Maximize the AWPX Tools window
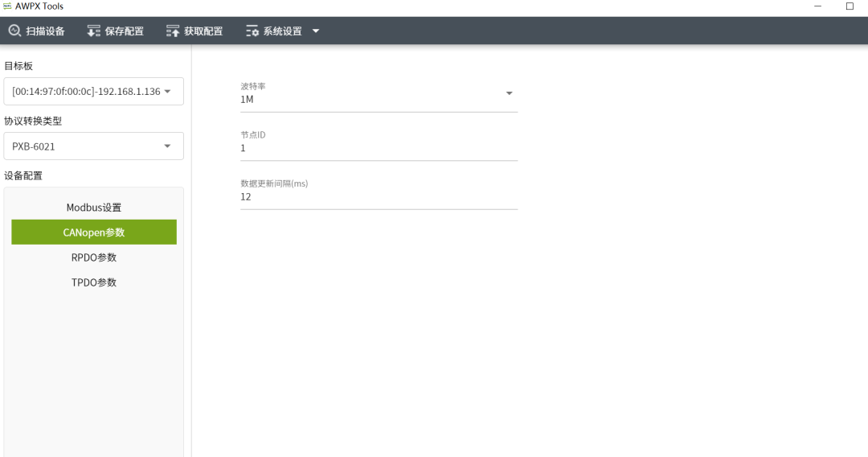The width and height of the screenshot is (868, 457). 850,6
